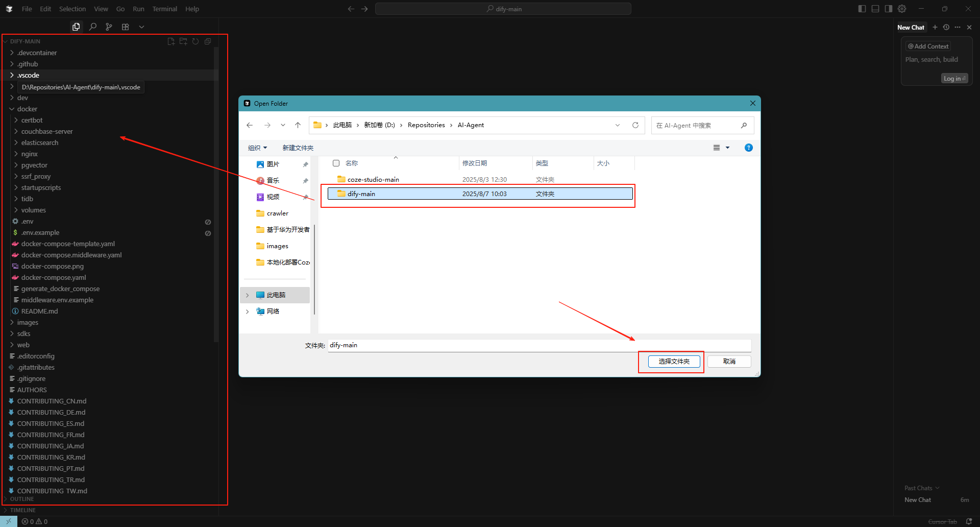Screen dimensions: 980x527
Task: Click Repositories in address breadcrumb
Action: click(x=426, y=125)
